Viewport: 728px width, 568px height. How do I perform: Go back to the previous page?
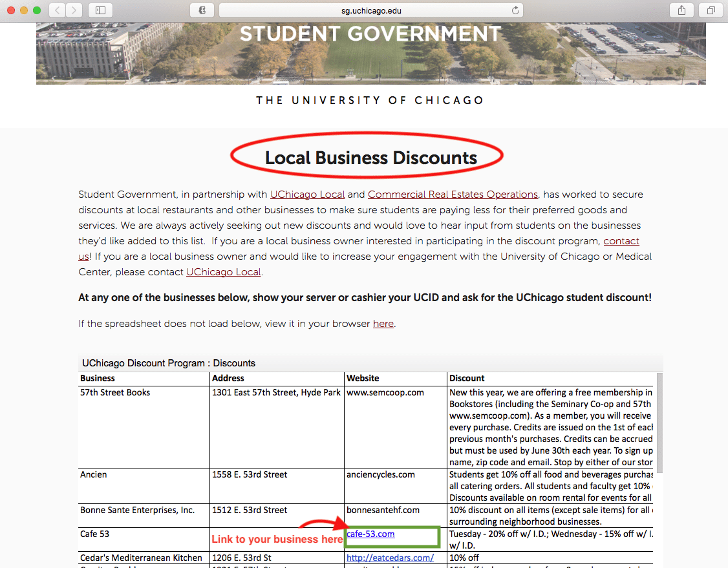coord(58,10)
